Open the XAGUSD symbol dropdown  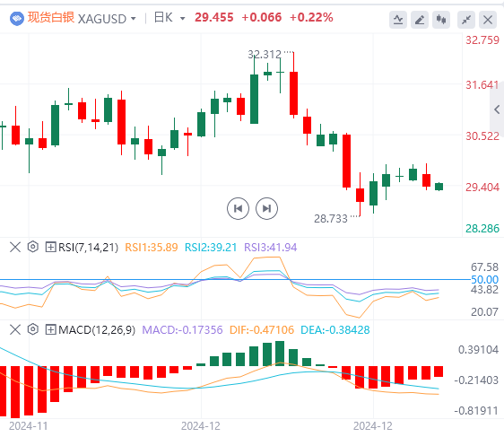pos(107,19)
